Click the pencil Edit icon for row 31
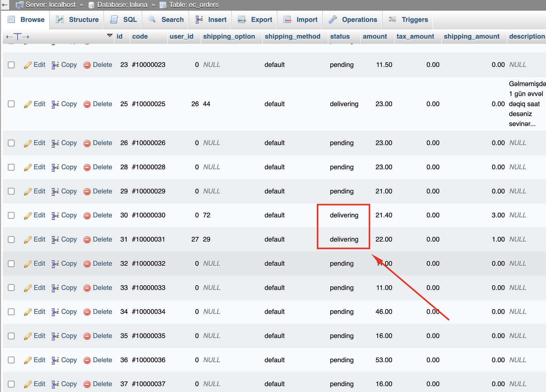 click(x=28, y=240)
